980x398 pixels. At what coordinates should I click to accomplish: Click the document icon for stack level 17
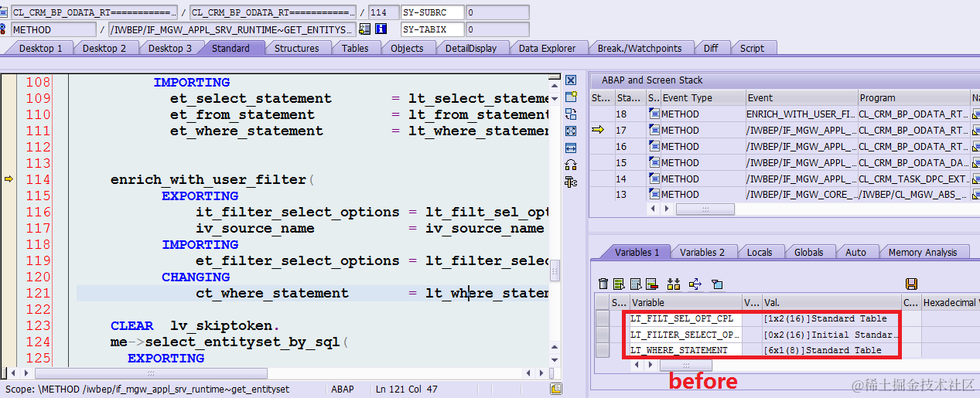[654, 131]
